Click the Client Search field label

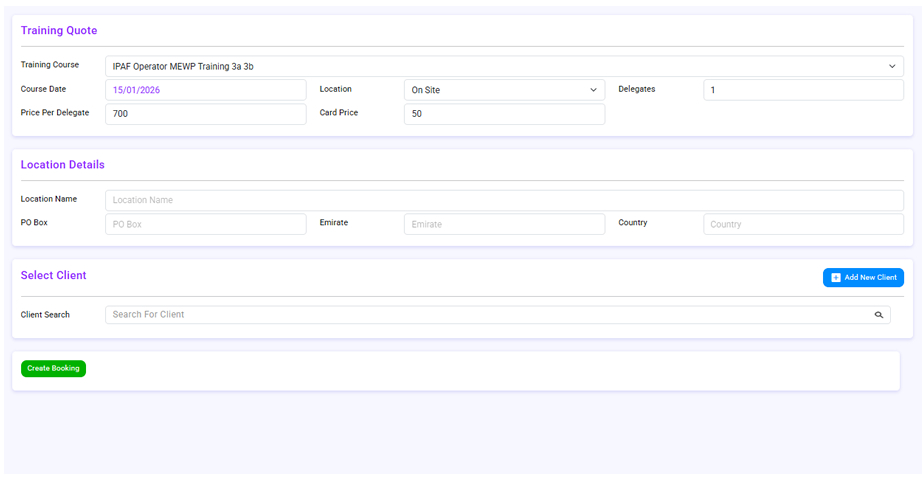click(46, 315)
